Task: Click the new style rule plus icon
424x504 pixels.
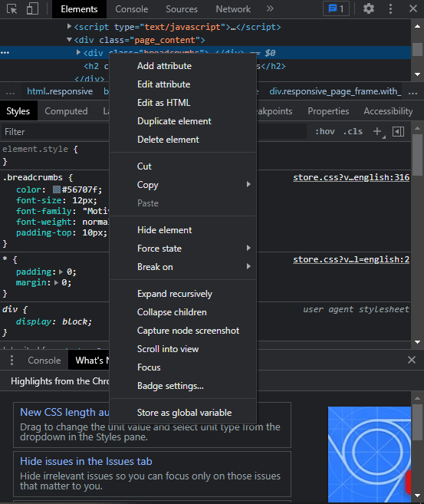Action: pos(377,131)
